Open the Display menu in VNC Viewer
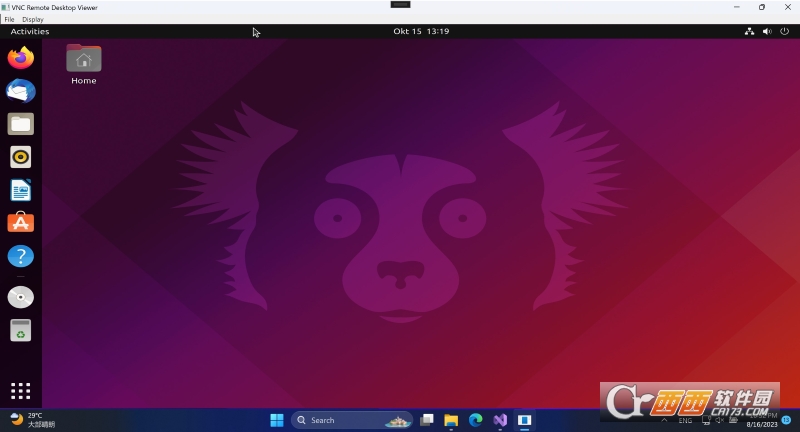This screenshot has height=432, width=800. [33, 19]
